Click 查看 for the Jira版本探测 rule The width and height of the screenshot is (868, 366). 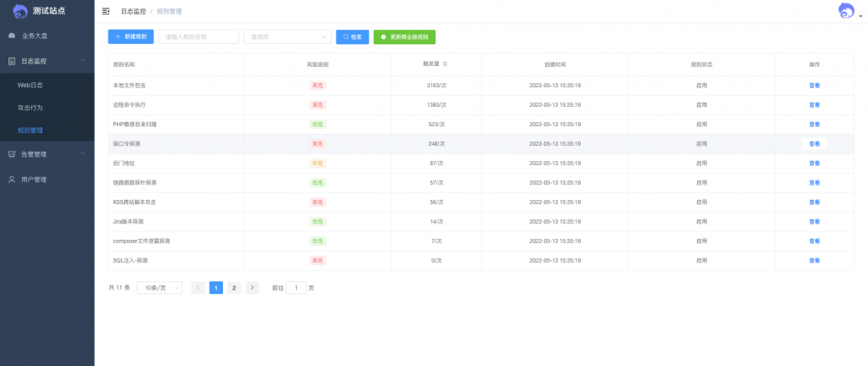click(815, 222)
